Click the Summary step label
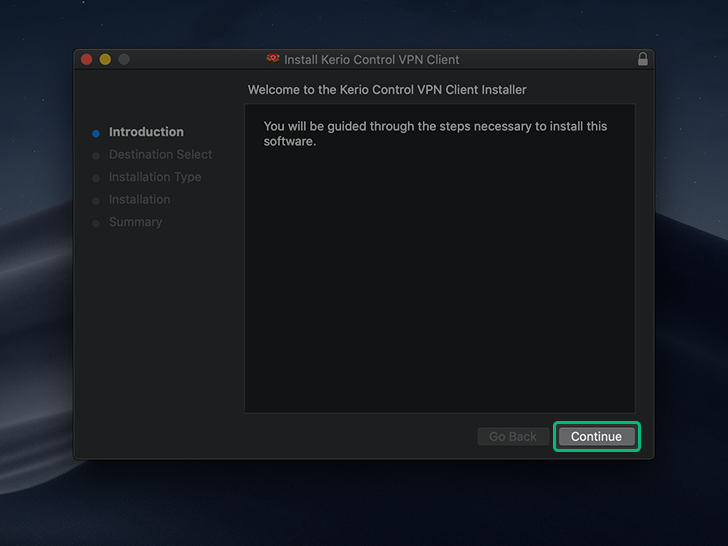 pos(136,222)
